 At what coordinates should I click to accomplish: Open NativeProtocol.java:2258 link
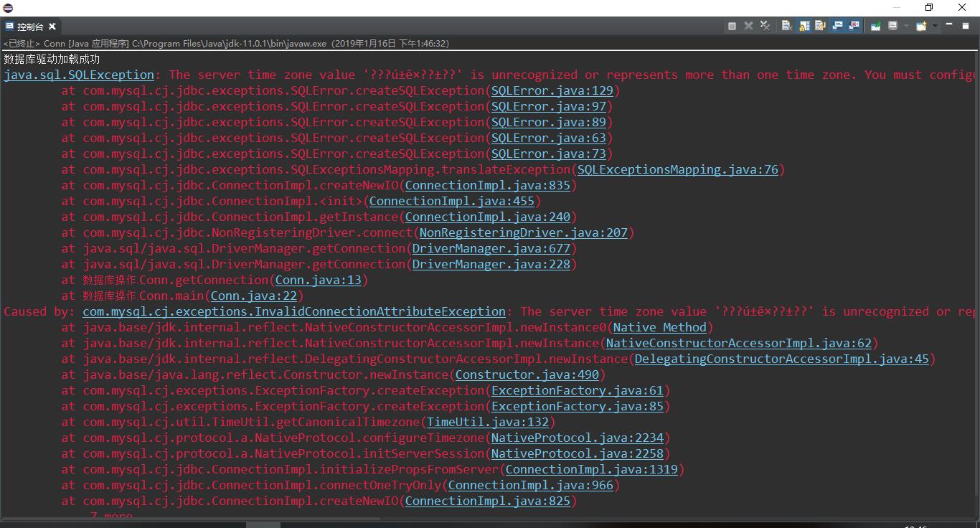point(578,453)
